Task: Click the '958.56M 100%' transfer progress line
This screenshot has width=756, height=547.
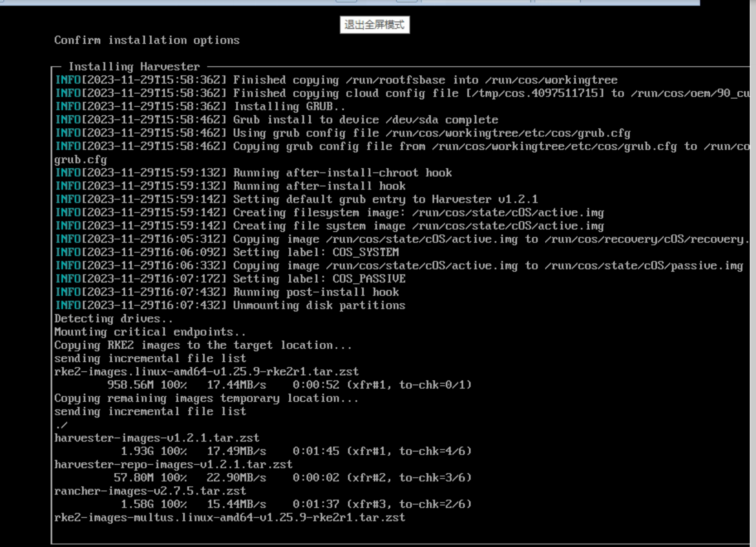Action: coord(289,385)
